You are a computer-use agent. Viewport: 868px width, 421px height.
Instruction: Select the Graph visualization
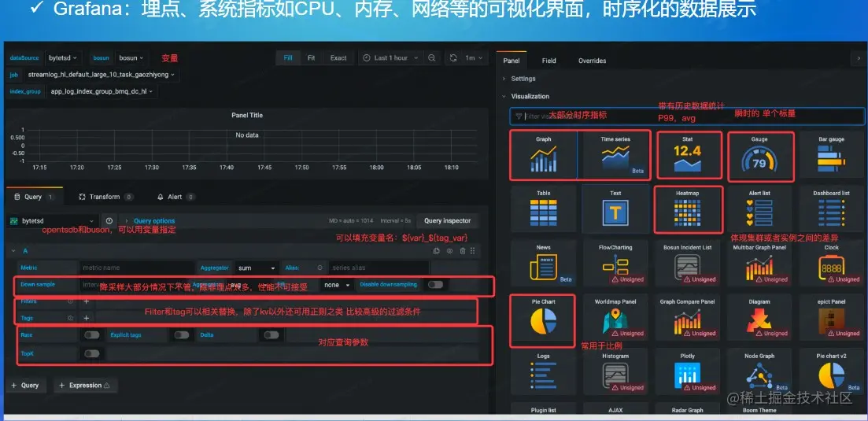pos(544,155)
